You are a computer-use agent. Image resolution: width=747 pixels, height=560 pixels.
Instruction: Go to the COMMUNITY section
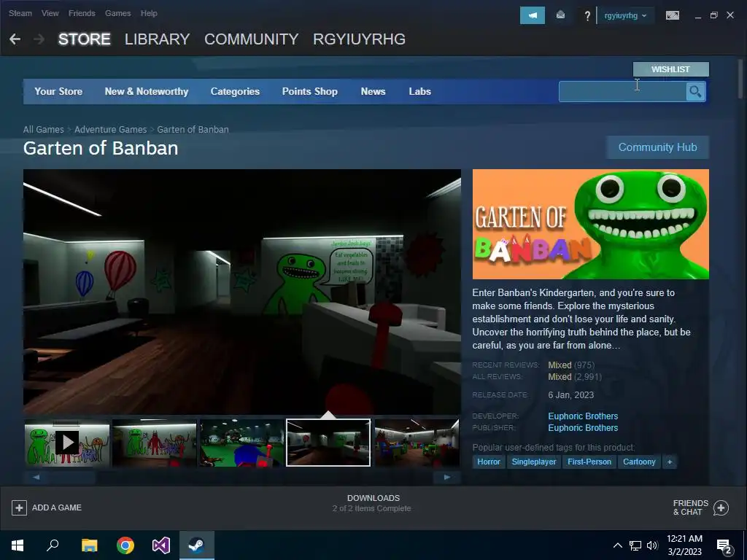pyautogui.click(x=252, y=39)
